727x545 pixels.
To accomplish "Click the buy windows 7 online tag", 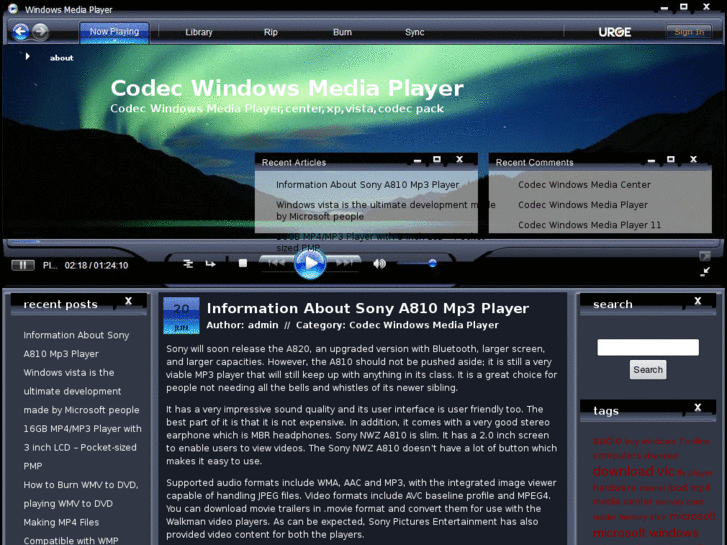I will pos(667,441).
